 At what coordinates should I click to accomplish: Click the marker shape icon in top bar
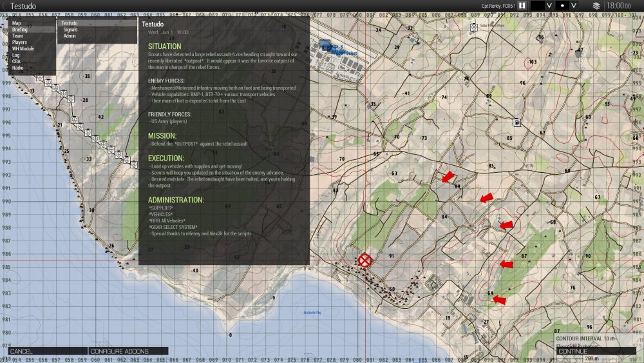coord(562,6)
